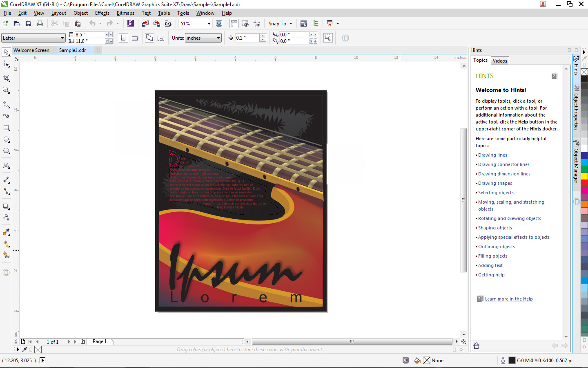
Task: Open the Effects menu
Action: coord(102,13)
